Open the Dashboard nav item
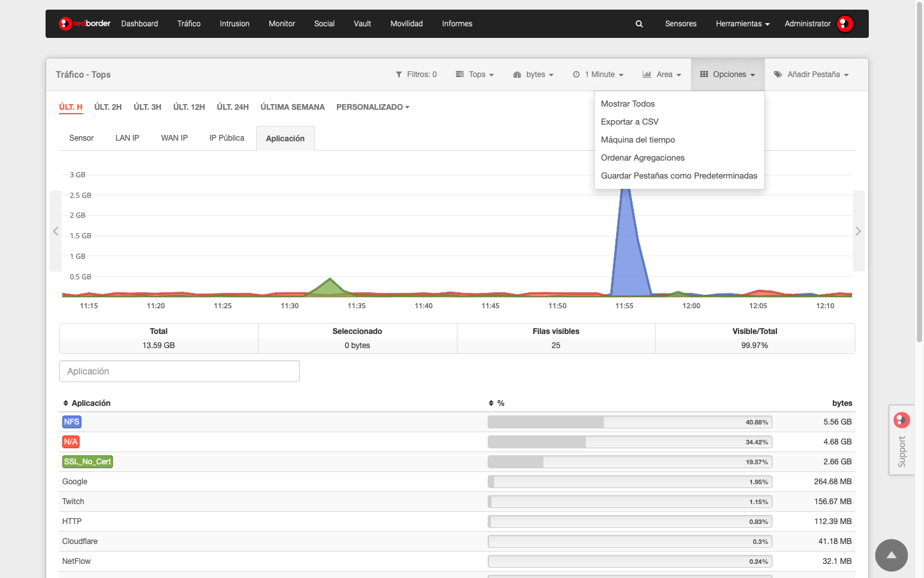This screenshot has height=578, width=924. tap(139, 24)
